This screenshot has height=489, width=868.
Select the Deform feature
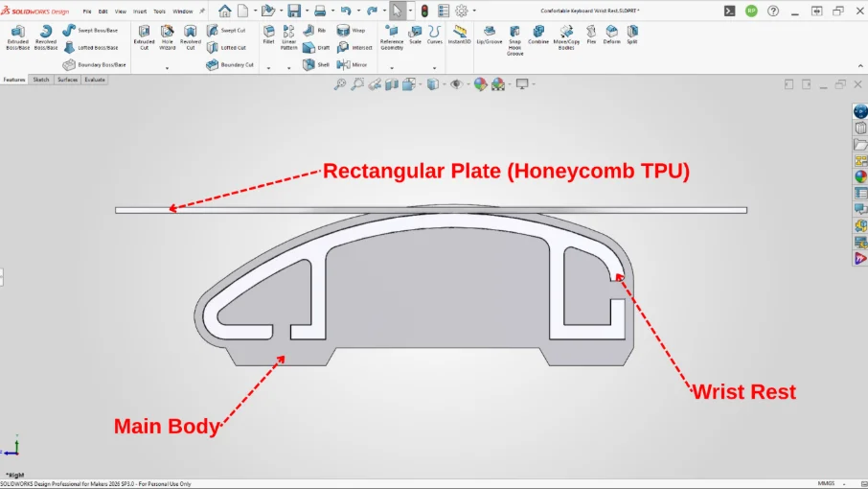tap(611, 35)
